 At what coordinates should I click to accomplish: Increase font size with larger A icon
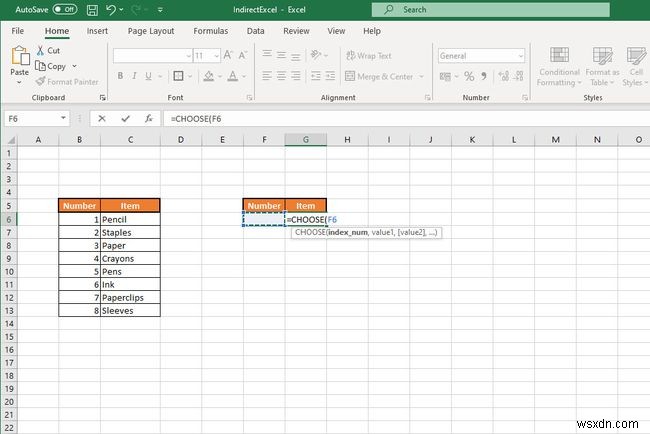pyautogui.click(x=228, y=55)
